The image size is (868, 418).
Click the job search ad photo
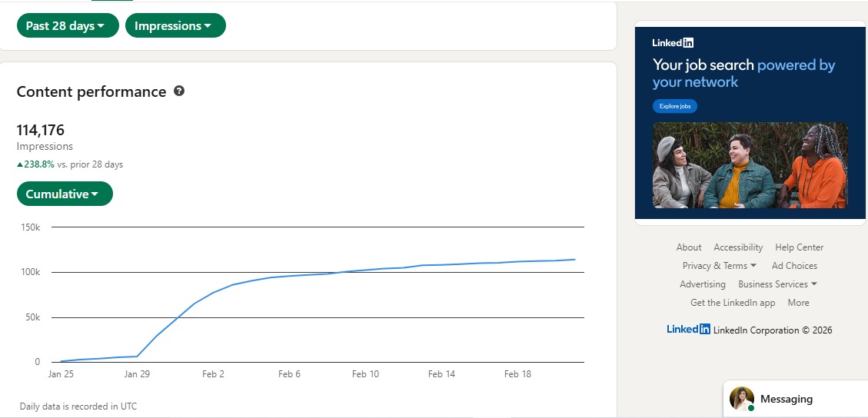pyautogui.click(x=750, y=165)
